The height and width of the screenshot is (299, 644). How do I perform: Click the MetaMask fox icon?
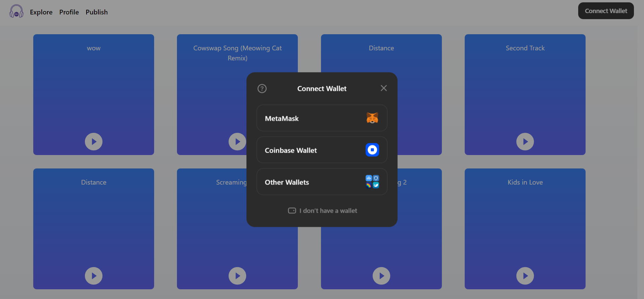tap(372, 118)
